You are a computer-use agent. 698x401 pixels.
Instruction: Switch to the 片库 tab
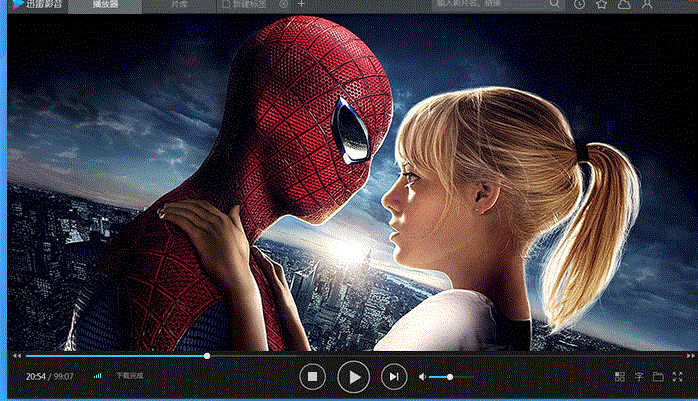click(x=178, y=5)
